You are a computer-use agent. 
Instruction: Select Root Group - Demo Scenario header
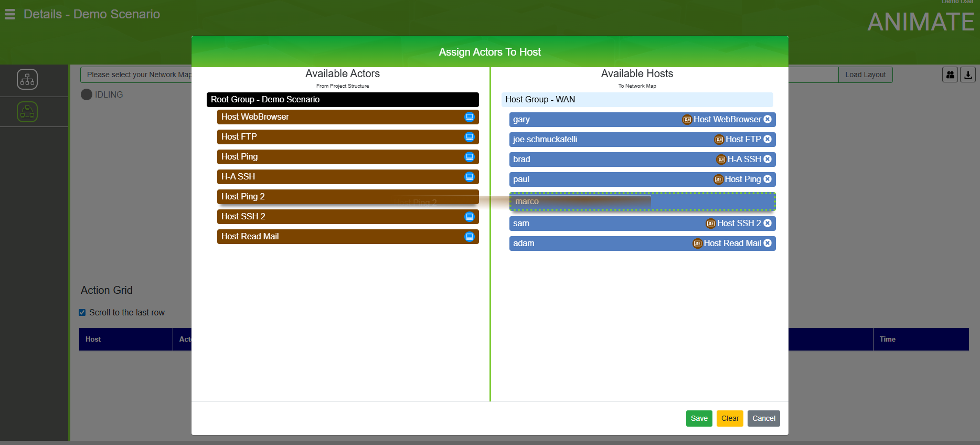coord(342,100)
